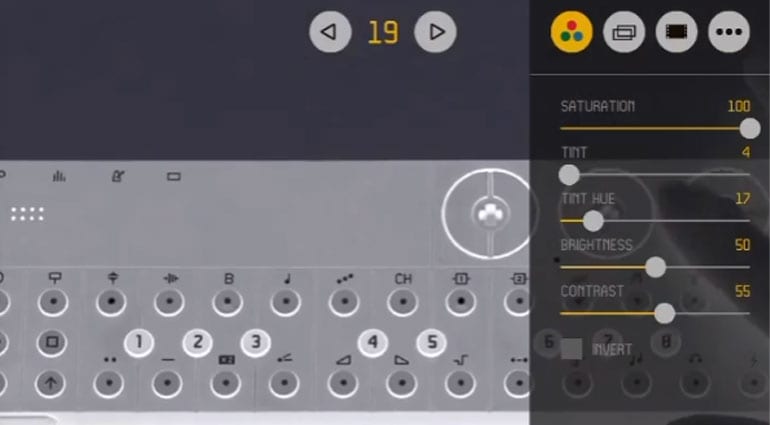Screen dimensions: 770x425
Task: Toggle the Invert checkbox
Action: (x=572, y=349)
